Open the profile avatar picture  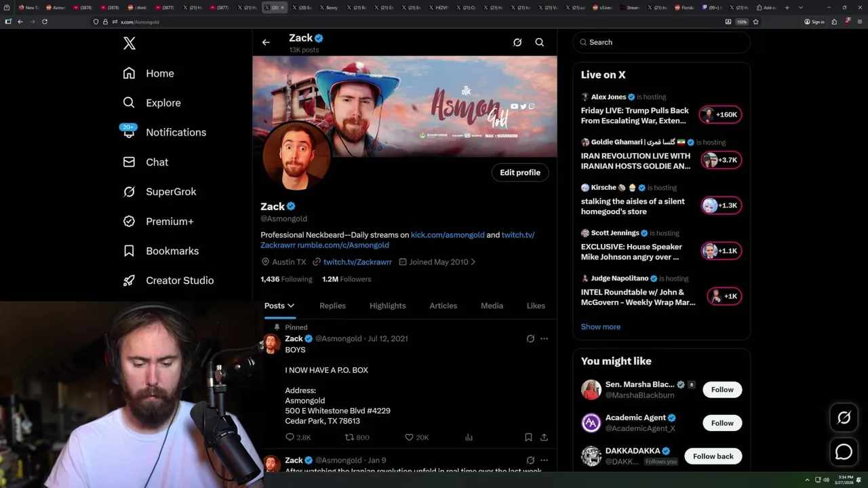pyautogui.click(x=296, y=157)
